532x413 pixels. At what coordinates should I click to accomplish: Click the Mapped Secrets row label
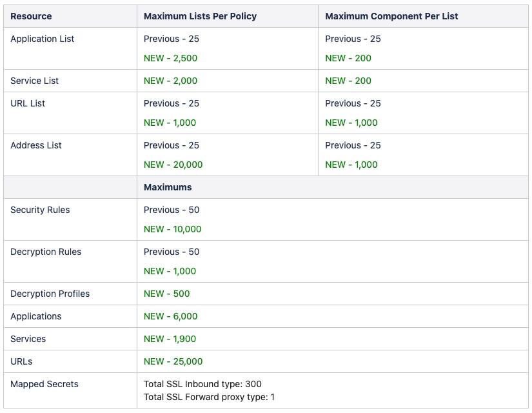coord(44,384)
